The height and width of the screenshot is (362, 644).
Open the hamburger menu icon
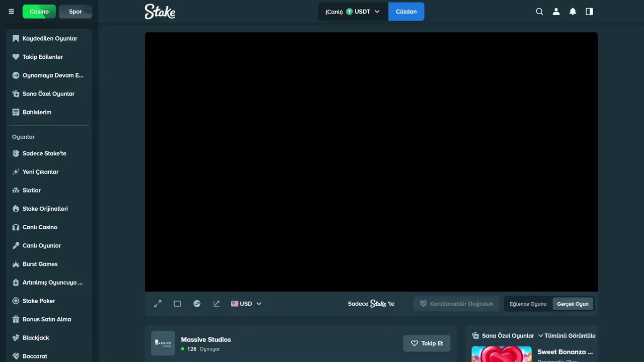pyautogui.click(x=11, y=12)
